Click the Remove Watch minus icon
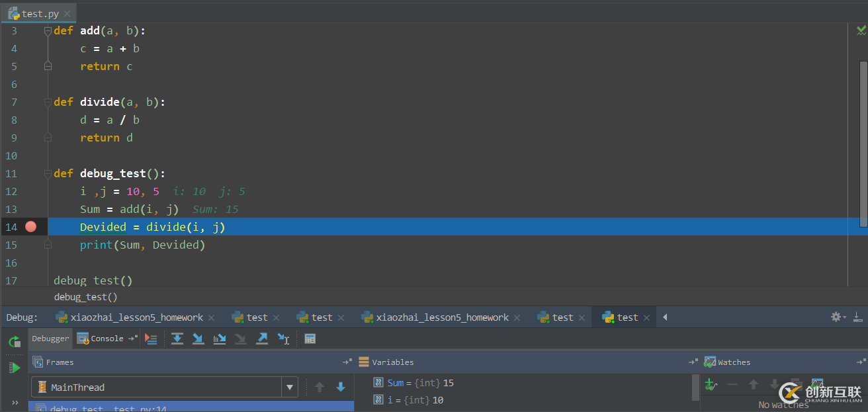The height and width of the screenshot is (412, 868). tap(732, 384)
